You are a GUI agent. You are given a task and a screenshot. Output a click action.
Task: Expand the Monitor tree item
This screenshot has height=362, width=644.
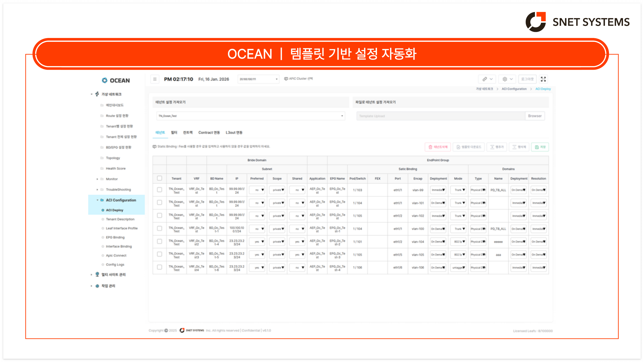(111, 179)
